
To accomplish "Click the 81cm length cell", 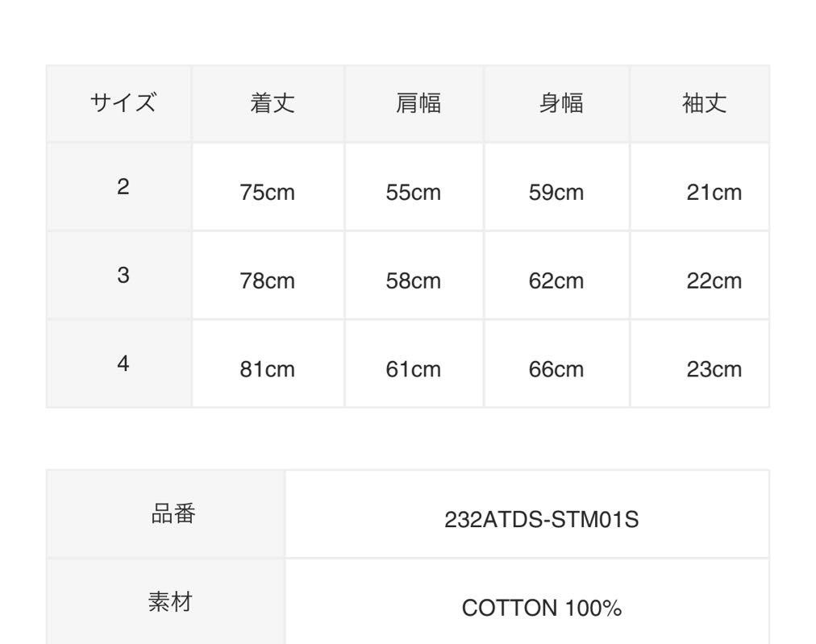I will pos(268,364).
